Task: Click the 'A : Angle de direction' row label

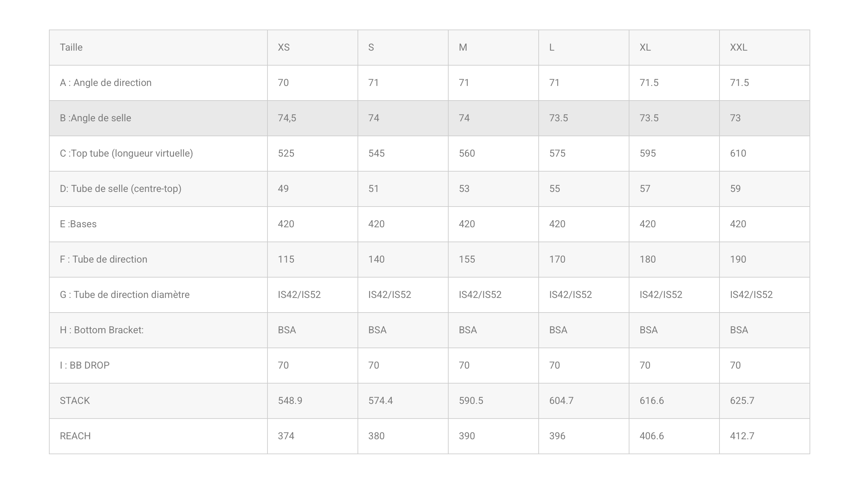Action: [x=106, y=83]
